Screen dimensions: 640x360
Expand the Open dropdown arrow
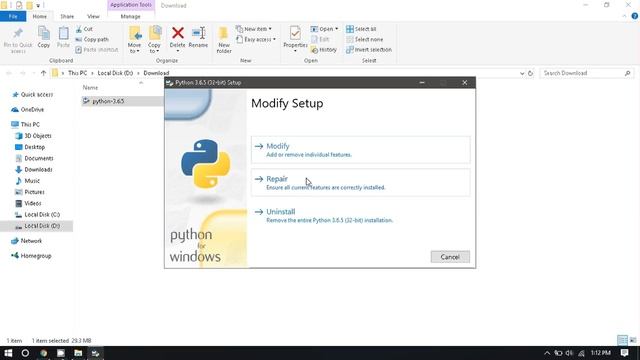tap(336, 29)
